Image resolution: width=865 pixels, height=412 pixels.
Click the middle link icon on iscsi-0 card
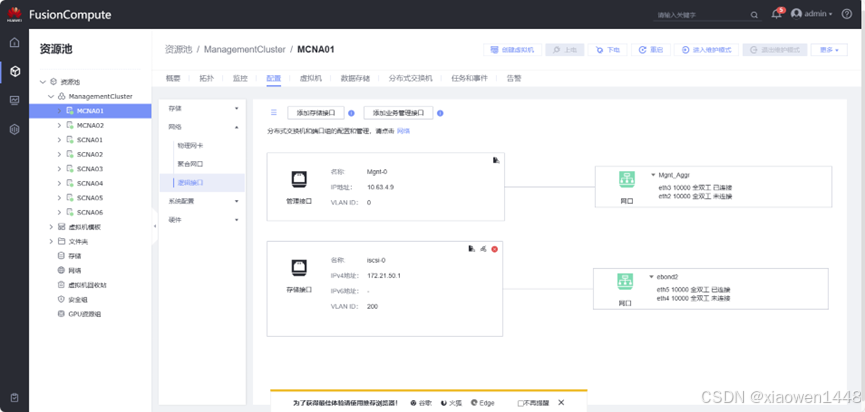pyautogui.click(x=483, y=249)
